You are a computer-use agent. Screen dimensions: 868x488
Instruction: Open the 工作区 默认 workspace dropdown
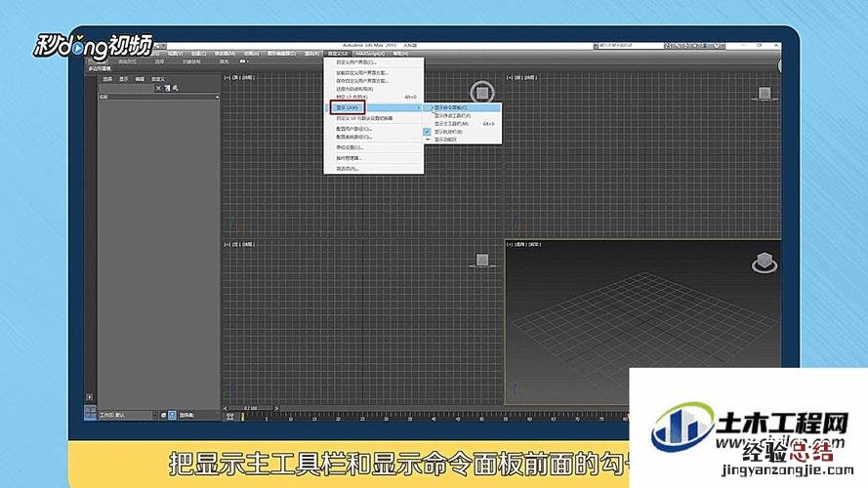point(125,415)
